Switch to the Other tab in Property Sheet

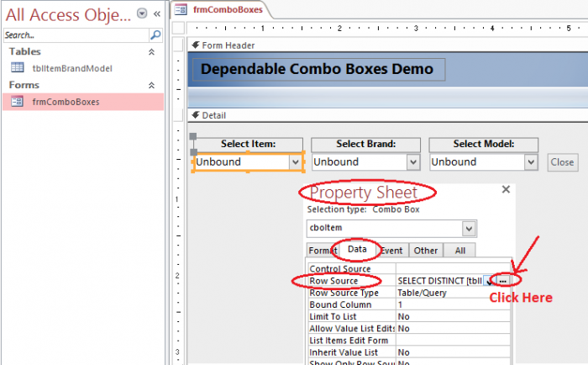(x=426, y=250)
